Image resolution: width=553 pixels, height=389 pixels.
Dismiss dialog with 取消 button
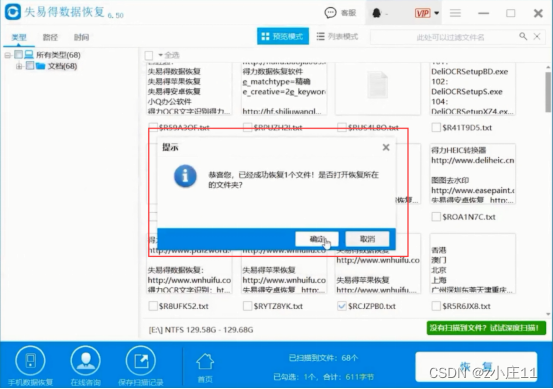pos(367,239)
